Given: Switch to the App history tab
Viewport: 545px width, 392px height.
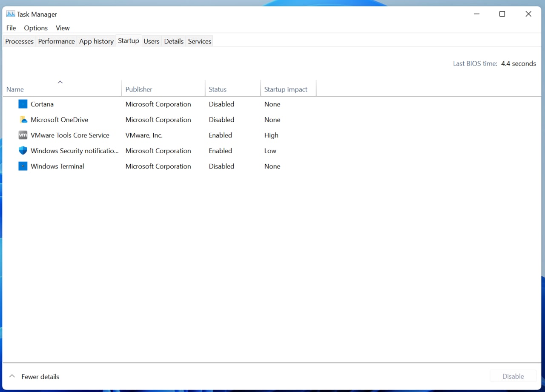Looking at the screenshot, I should (96, 41).
